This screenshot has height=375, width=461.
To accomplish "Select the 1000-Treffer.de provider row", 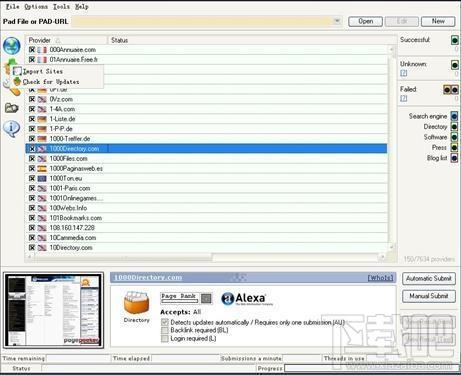I will click(x=206, y=139).
